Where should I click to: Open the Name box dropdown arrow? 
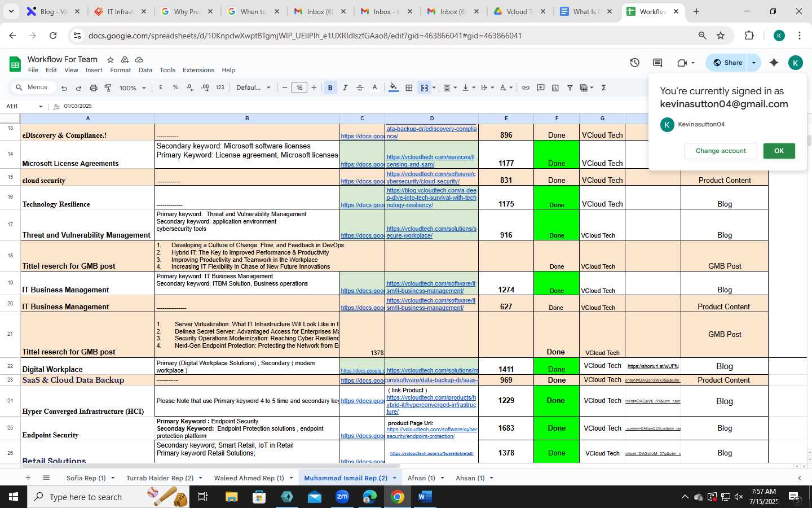pyautogui.click(x=40, y=106)
